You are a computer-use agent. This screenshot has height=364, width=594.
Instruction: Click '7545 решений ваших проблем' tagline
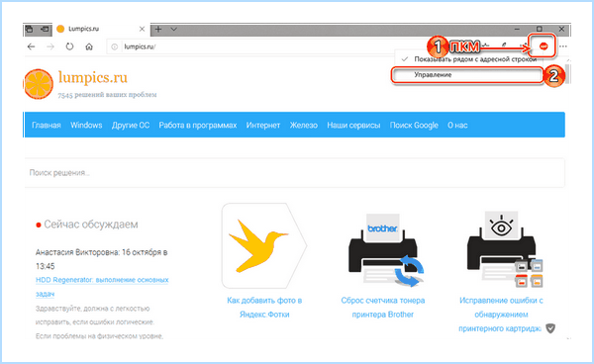click(x=107, y=95)
